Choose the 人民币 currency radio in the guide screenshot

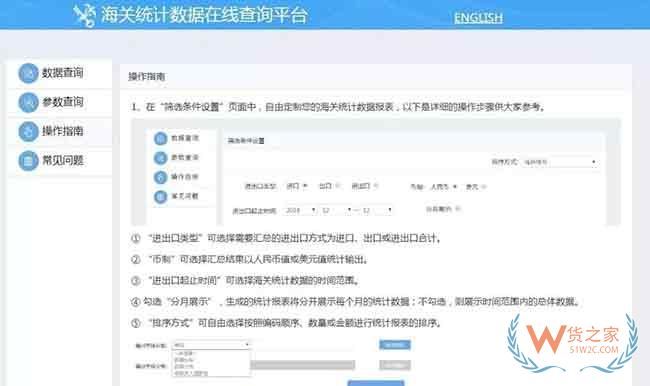point(455,187)
